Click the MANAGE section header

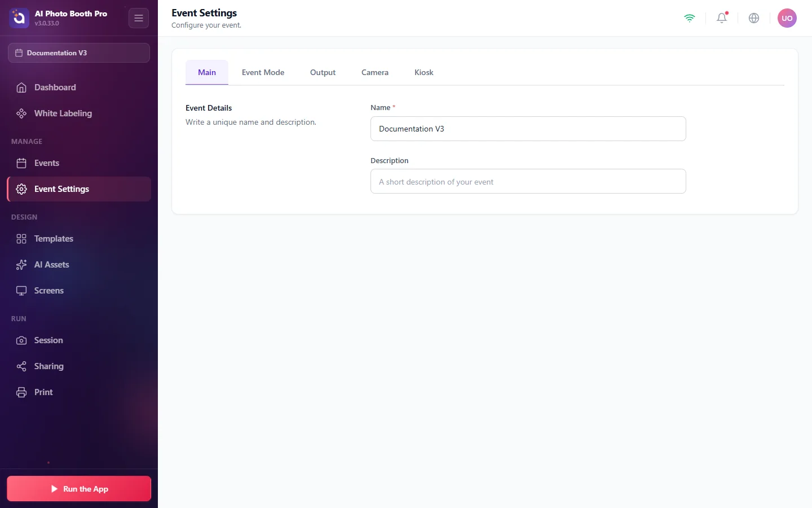point(27,142)
